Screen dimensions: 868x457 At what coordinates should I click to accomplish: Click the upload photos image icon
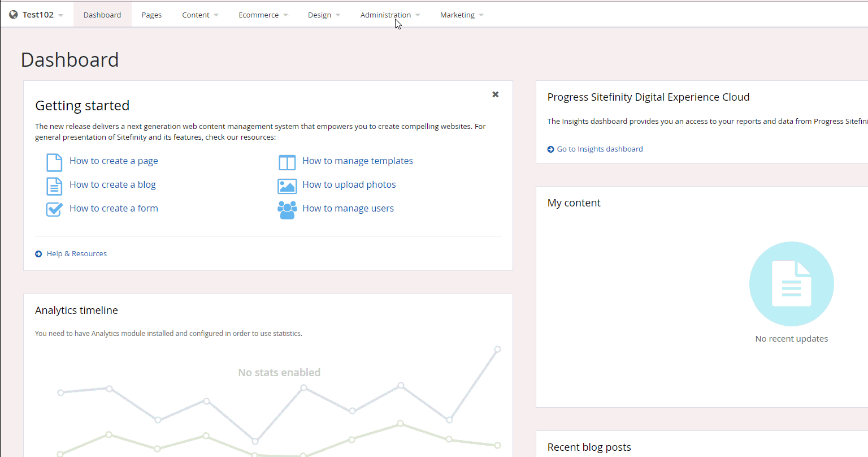(287, 186)
